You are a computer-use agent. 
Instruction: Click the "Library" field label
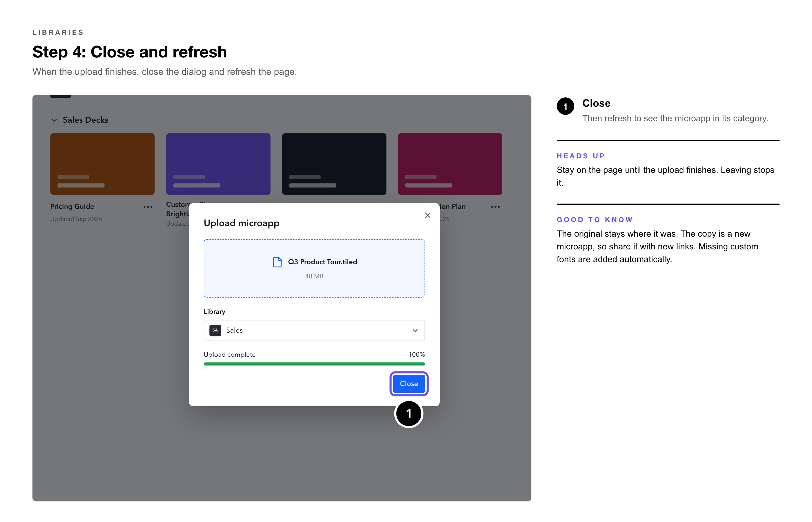coord(214,311)
